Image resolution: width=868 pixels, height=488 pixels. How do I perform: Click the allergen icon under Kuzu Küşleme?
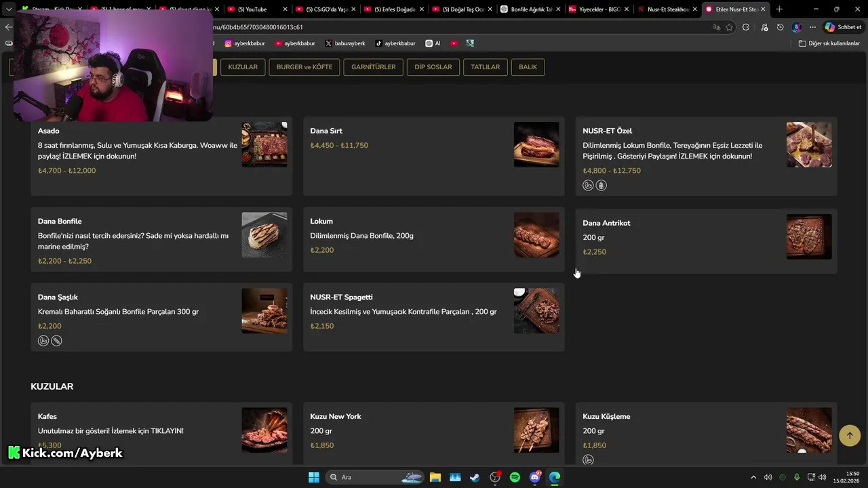[588, 460]
